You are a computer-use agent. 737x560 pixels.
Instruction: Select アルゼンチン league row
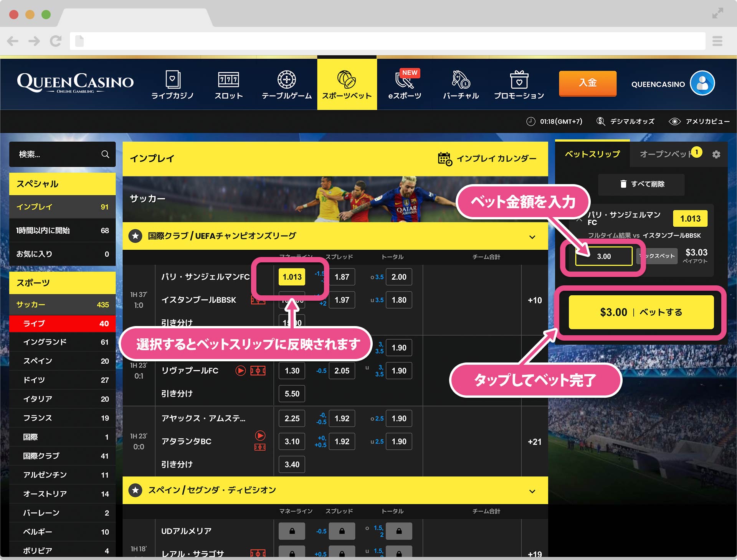pyautogui.click(x=62, y=475)
